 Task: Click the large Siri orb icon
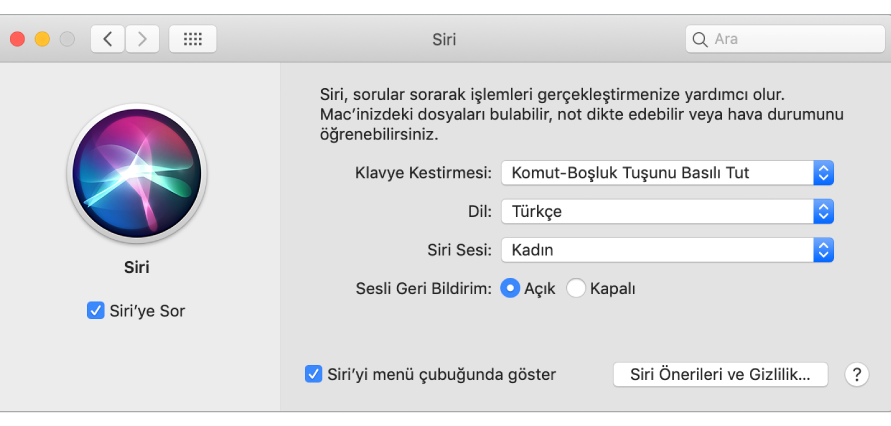136,173
